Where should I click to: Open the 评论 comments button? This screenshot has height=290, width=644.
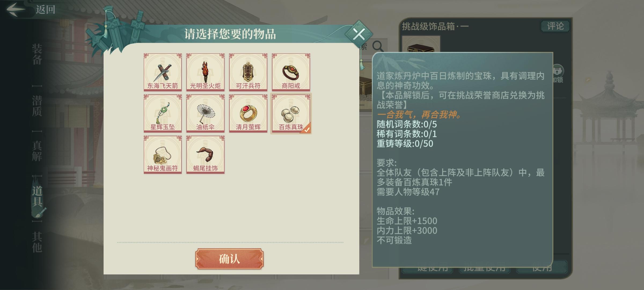pyautogui.click(x=555, y=26)
